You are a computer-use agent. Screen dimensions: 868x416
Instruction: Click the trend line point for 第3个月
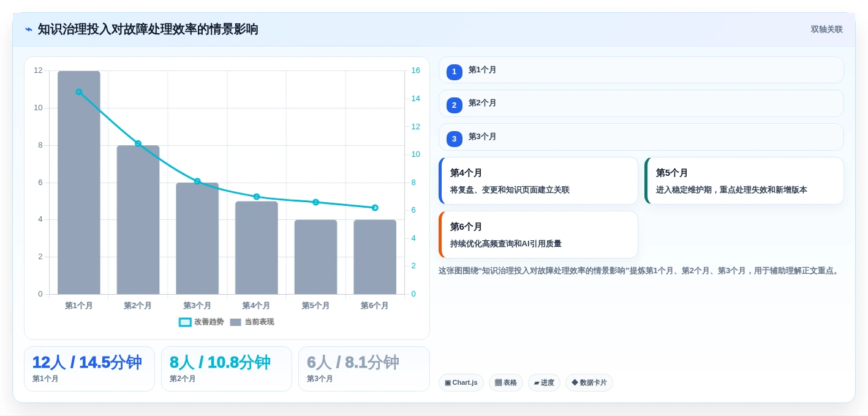(197, 181)
